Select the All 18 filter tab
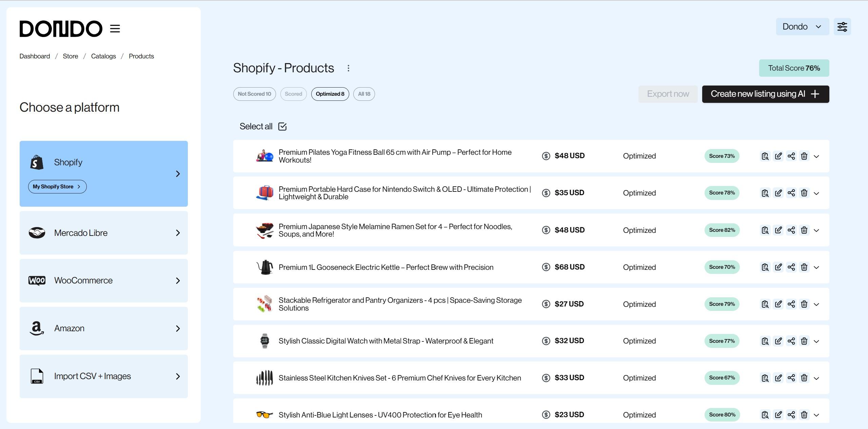Screen dimensions: 868x429 point(364,94)
